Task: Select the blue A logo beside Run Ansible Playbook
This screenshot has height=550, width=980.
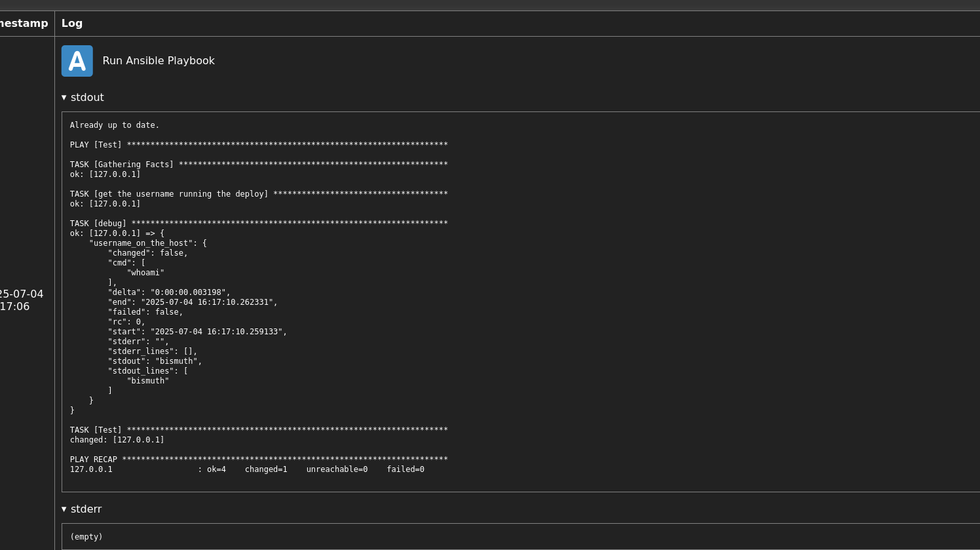Action: tap(77, 60)
